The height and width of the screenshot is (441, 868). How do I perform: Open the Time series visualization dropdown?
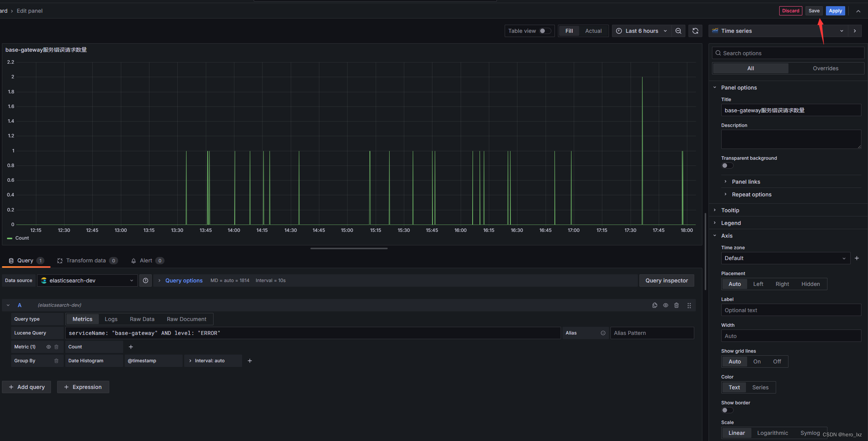(x=842, y=31)
